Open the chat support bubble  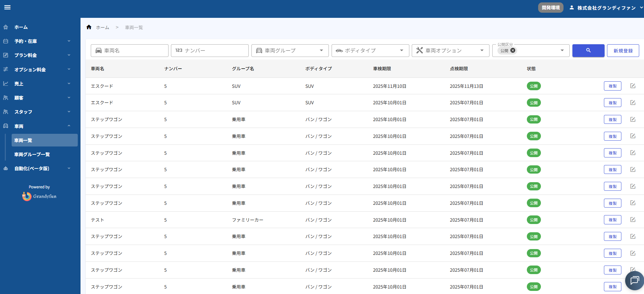[634, 280]
